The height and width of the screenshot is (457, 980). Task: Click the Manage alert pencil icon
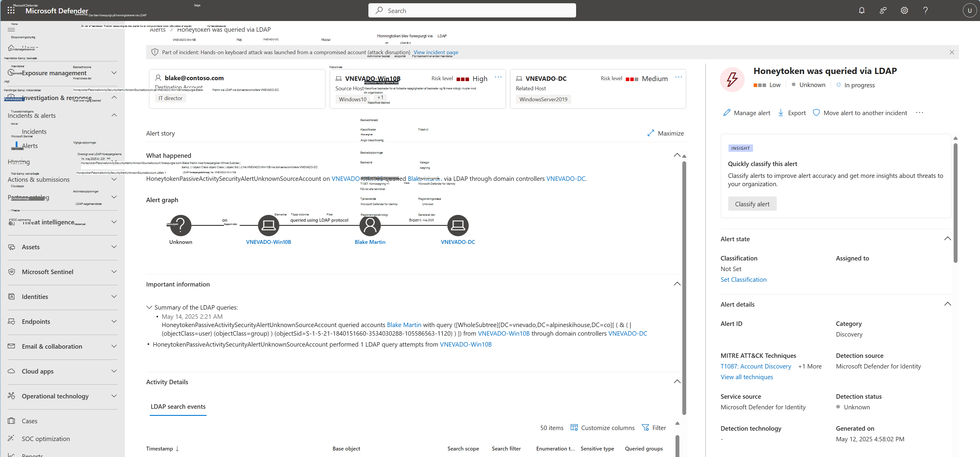(727, 113)
